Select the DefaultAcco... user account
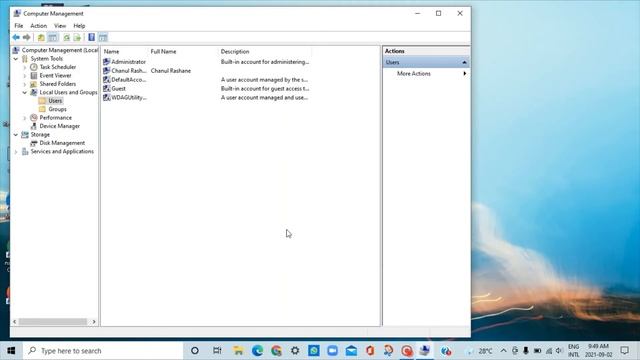The height and width of the screenshot is (360, 640). 129,80
